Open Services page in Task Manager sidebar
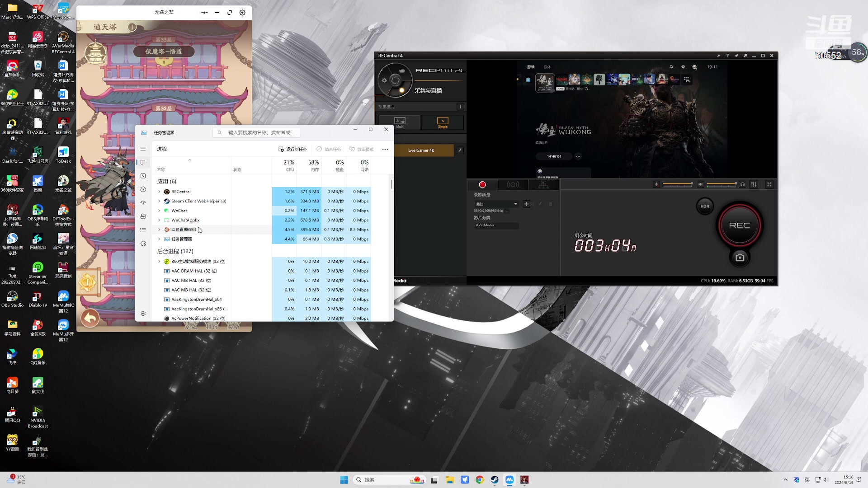Screen dimensions: 868x488 pos(143,244)
